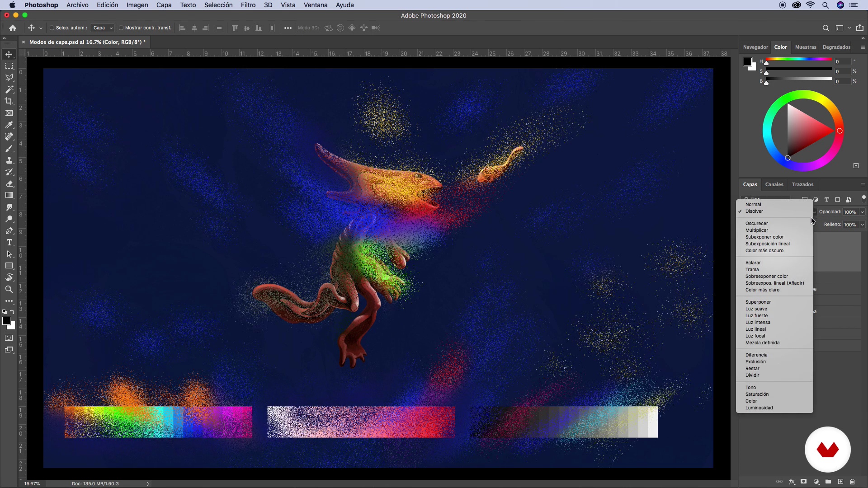
Task: Select the Brush tool
Action: click(9, 148)
